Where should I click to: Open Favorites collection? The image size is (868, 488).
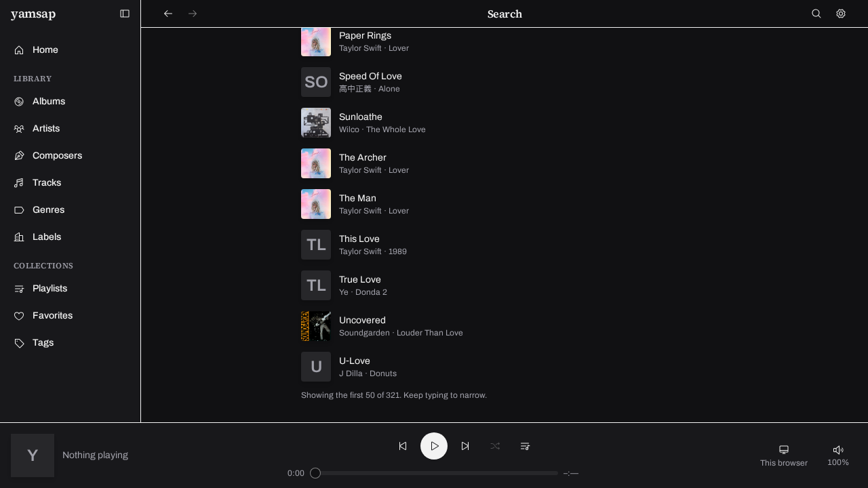[x=71, y=316]
